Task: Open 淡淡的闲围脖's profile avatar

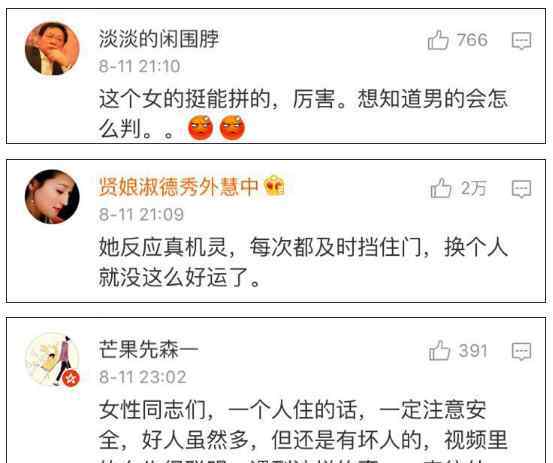Action: point(52,48)
